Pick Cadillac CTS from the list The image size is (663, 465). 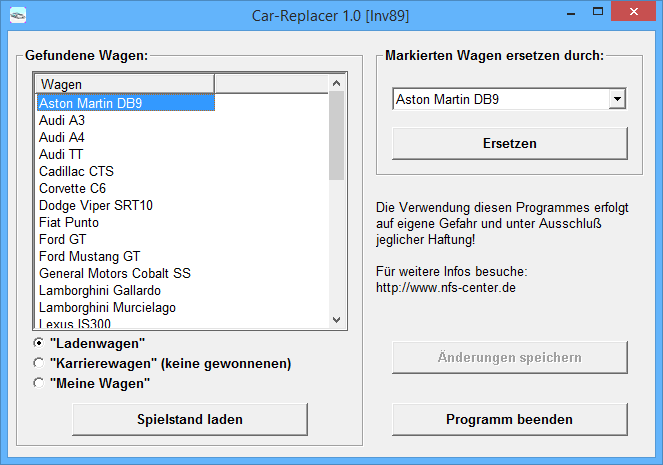pyautogui.click(x=76, y=171)
